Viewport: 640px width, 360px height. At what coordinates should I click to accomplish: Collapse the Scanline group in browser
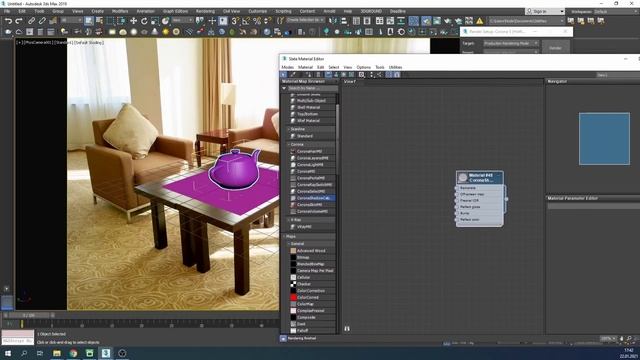tap(289, 129)
